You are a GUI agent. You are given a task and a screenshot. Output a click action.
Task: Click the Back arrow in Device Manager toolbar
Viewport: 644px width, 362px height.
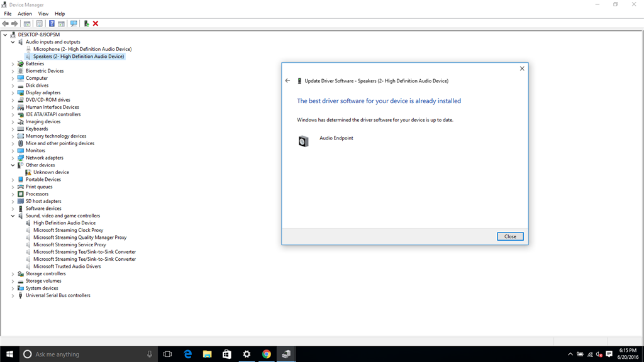(5, 24)
